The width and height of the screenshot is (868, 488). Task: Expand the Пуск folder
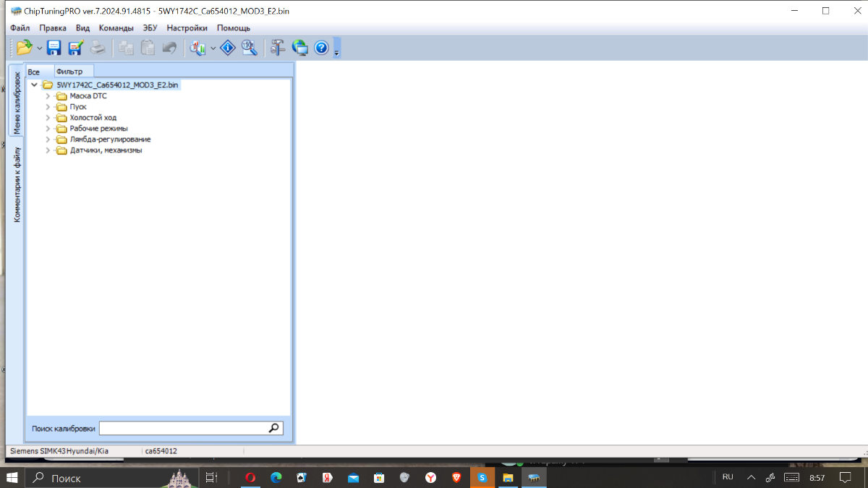[48, 106]
